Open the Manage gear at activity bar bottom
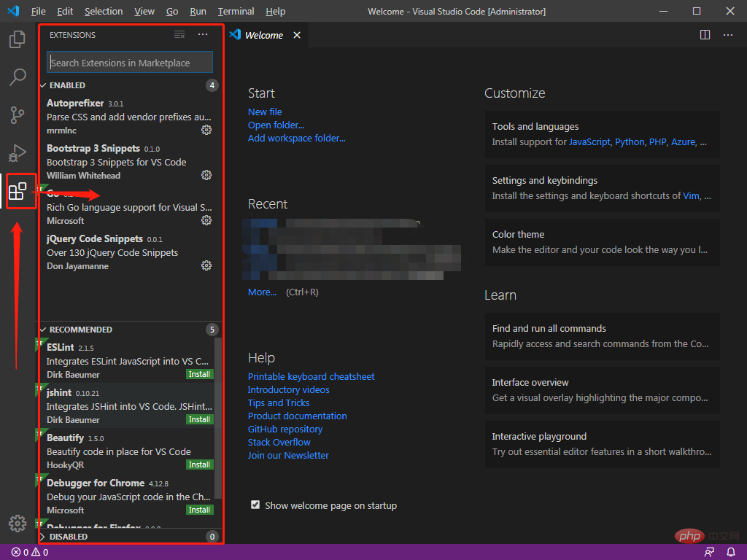Image resolution: width=747 pixels, height=560 pixels. point(18,523)
